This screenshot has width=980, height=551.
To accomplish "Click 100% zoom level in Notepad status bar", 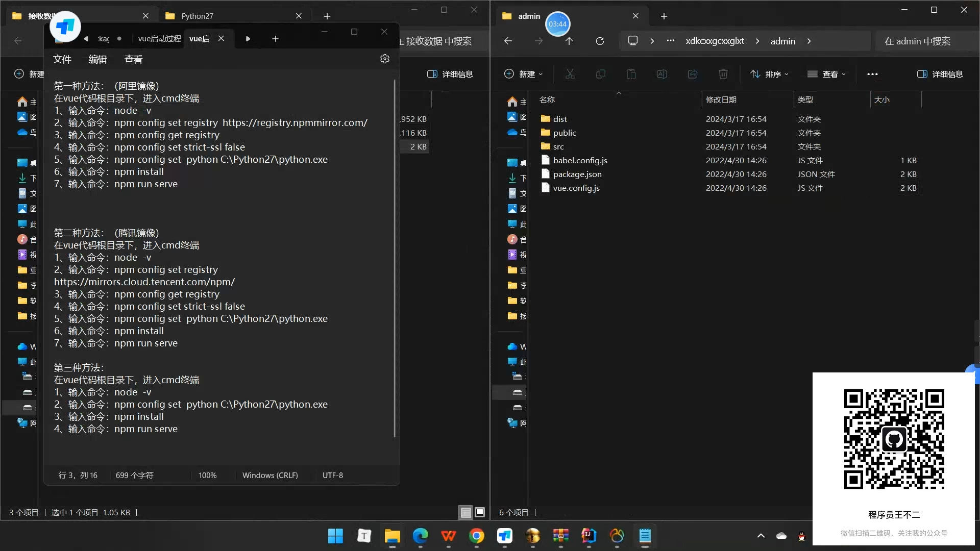I will point(207,475).
